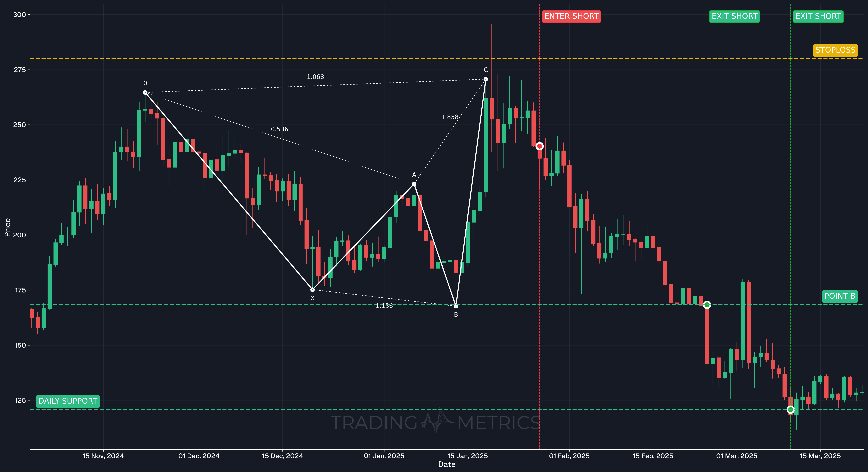Viewport: 868px width, 472px height.
Task: Click the 15 Nov, 2024 date tick
Action: coord(103,456)
